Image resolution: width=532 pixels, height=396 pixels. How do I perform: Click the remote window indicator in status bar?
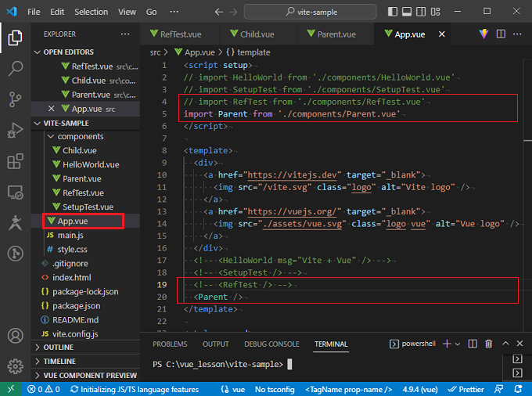[11, 389]
